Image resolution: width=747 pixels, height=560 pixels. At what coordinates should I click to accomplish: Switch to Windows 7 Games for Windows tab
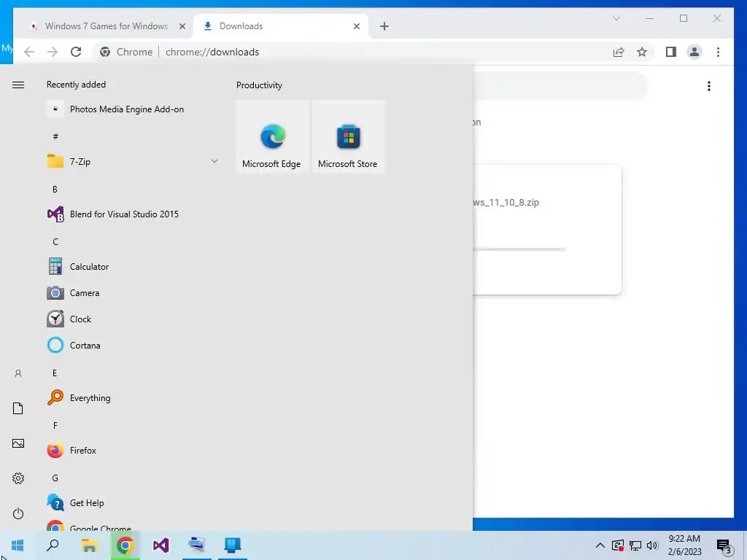click(x=106, y=26)
